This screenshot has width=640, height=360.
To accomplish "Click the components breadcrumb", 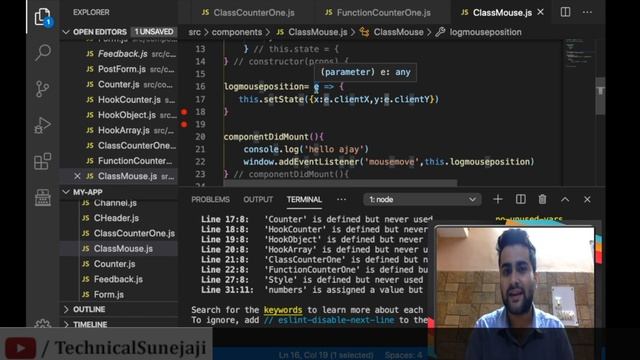I will (237, 32).
